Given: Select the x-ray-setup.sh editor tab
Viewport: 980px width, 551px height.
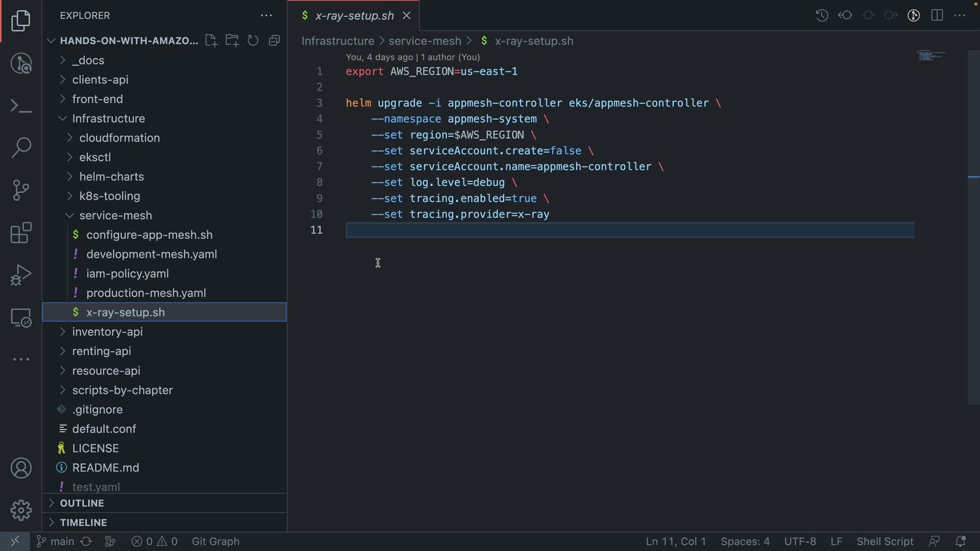Looking at the screenshot, I should click(x=354, y=16).
